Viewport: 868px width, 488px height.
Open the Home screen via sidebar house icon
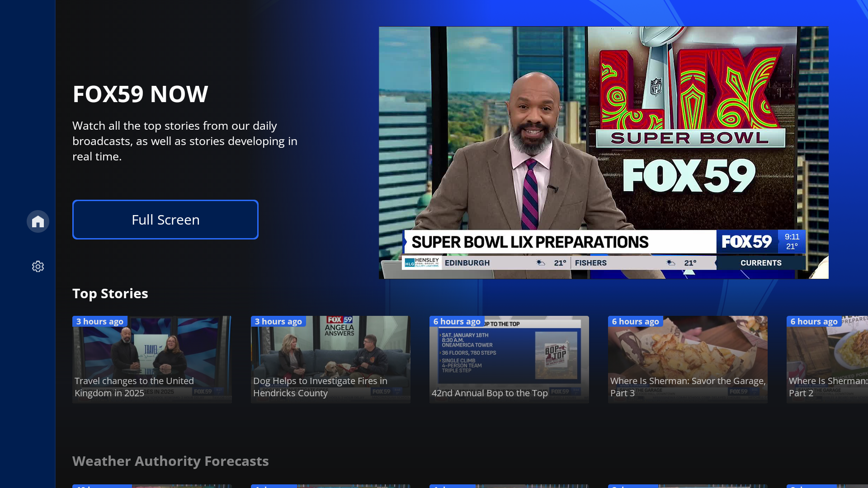pos(38,221)
